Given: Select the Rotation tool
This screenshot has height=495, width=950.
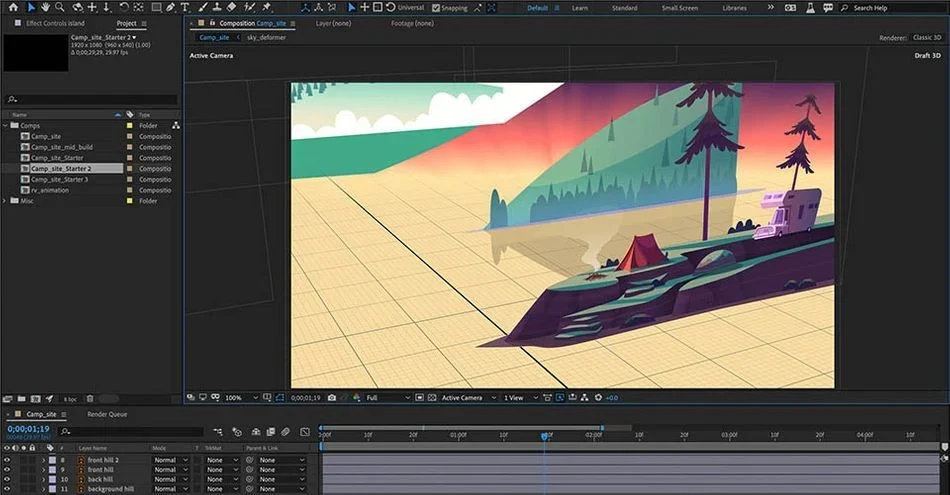Looking at the screenshot, I should [124, 7].
